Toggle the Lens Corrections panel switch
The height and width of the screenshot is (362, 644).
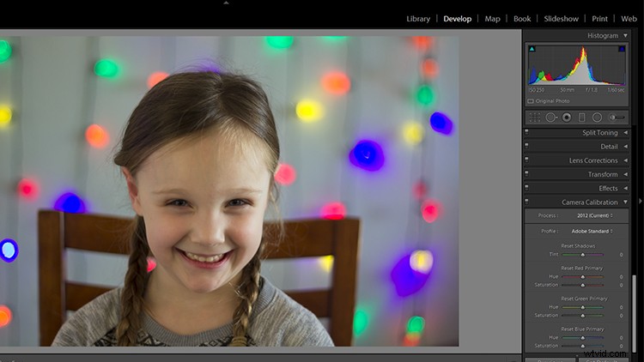coord(526,160)
